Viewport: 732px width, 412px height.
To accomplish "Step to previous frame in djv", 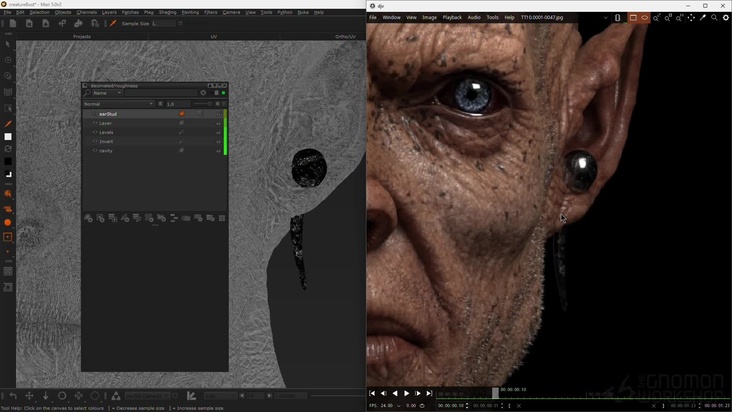I will tap(384, 393).
